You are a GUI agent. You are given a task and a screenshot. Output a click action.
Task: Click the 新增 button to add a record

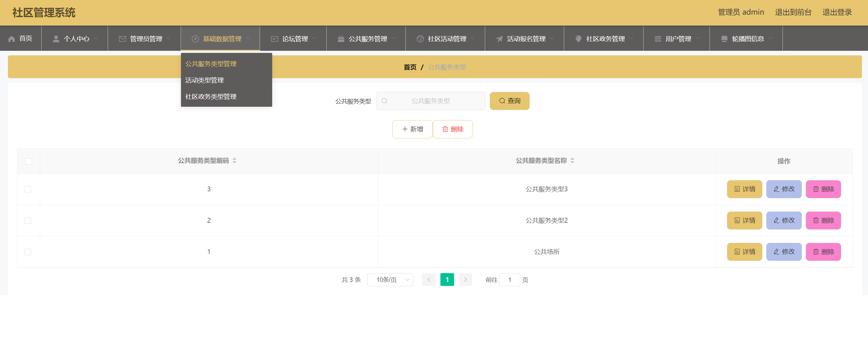412,129
